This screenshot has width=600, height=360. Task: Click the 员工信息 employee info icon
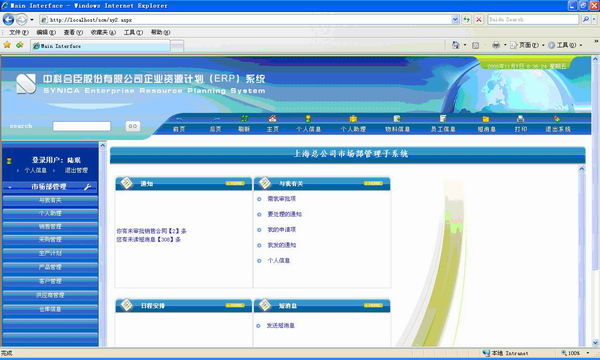coord(443,119)
